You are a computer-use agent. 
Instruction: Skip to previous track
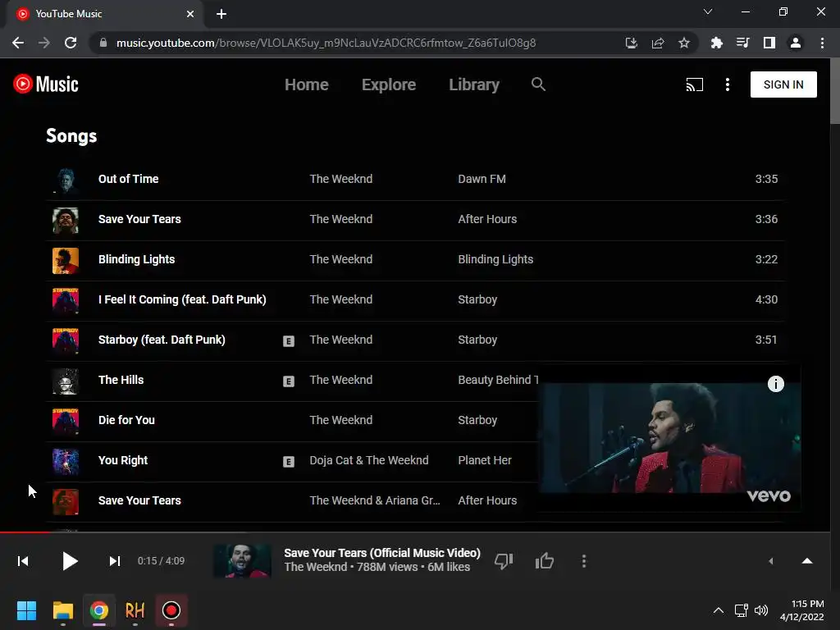pos(23,561)
